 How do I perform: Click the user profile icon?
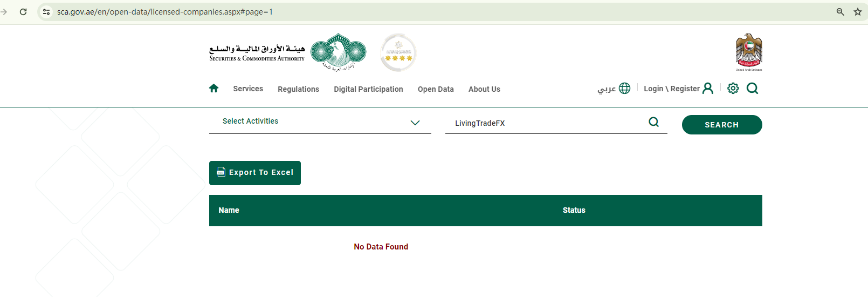point(708,88)
